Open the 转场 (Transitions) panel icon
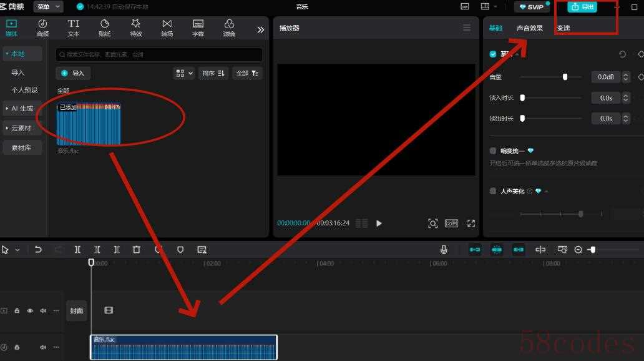This screenshot has width=644, height=361. tap(167, 27)
